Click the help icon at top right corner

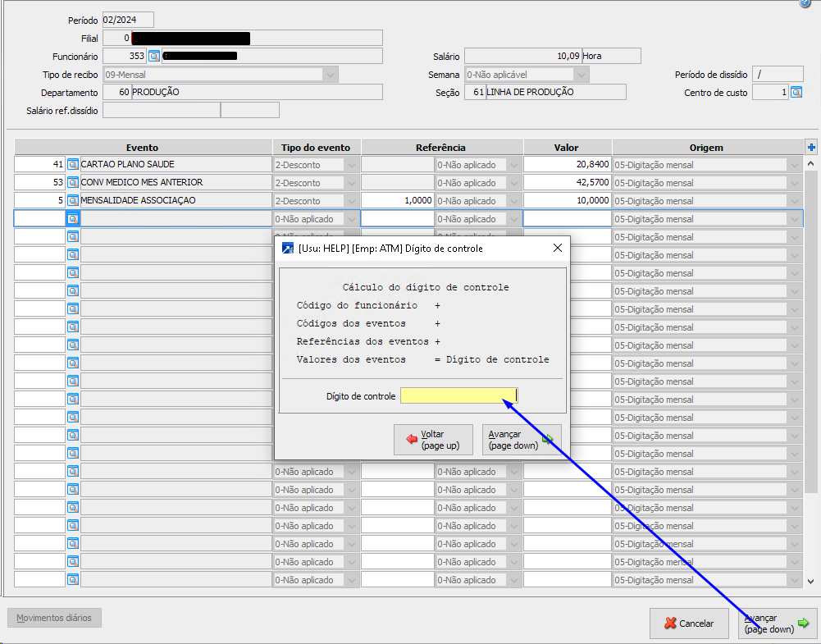(x=804, y=3)
